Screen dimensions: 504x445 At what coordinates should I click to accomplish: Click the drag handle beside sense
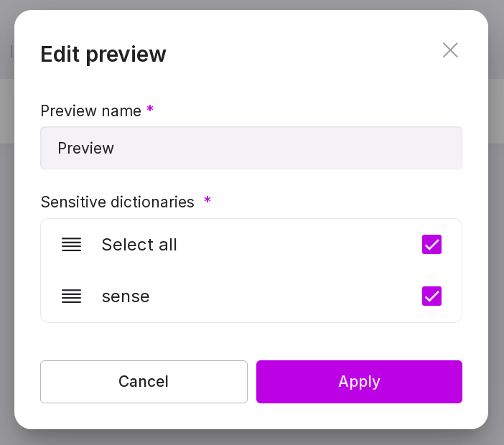coord(71,296)
